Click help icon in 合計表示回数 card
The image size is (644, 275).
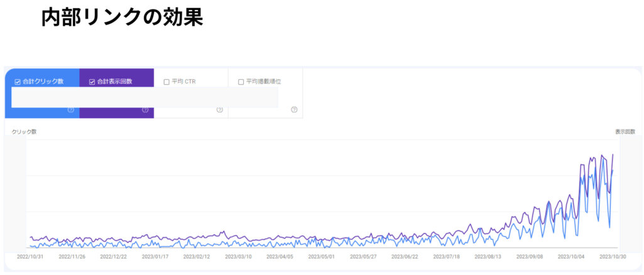coord(145,109)
